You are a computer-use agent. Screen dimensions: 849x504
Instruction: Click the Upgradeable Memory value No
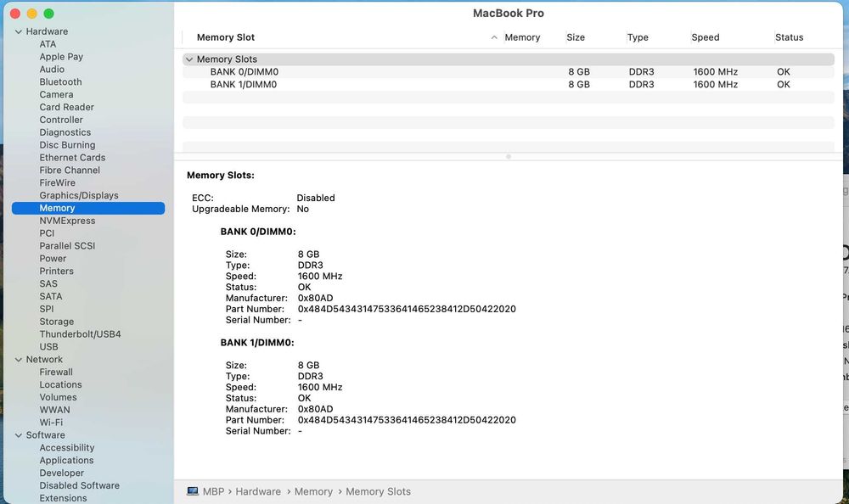point(303,209)
